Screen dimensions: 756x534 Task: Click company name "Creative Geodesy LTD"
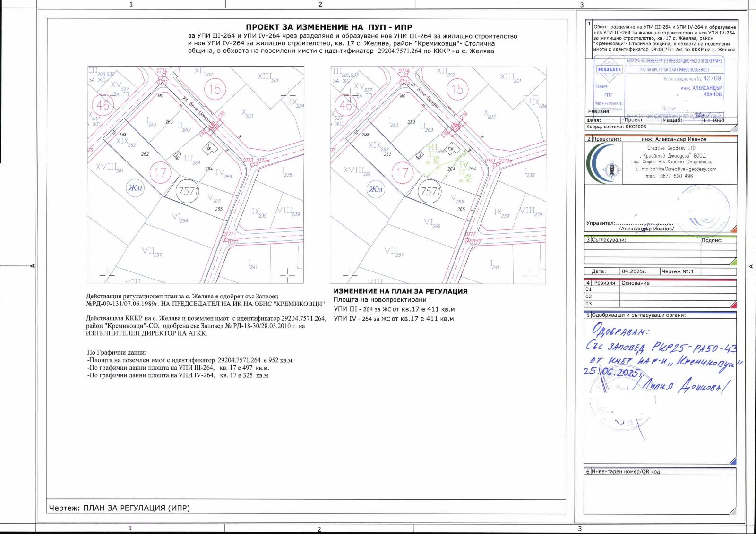(x=671, y=148)
